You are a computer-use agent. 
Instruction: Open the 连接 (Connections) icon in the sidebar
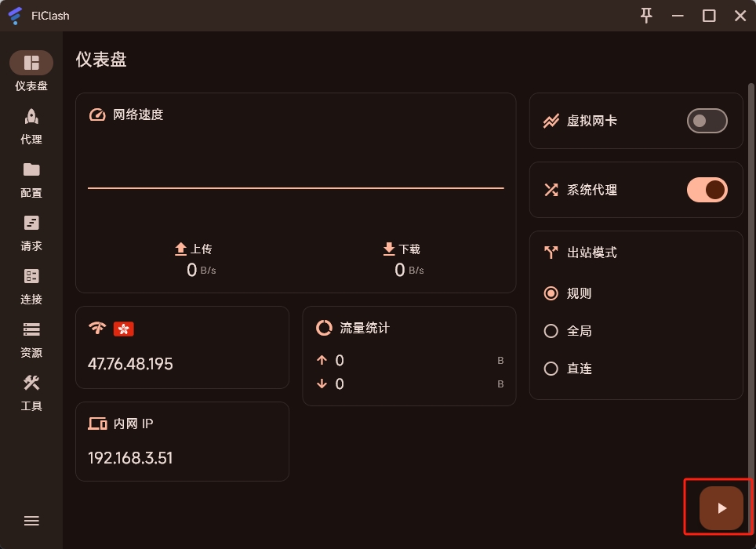pyautogui.click(x=31, y=277)
